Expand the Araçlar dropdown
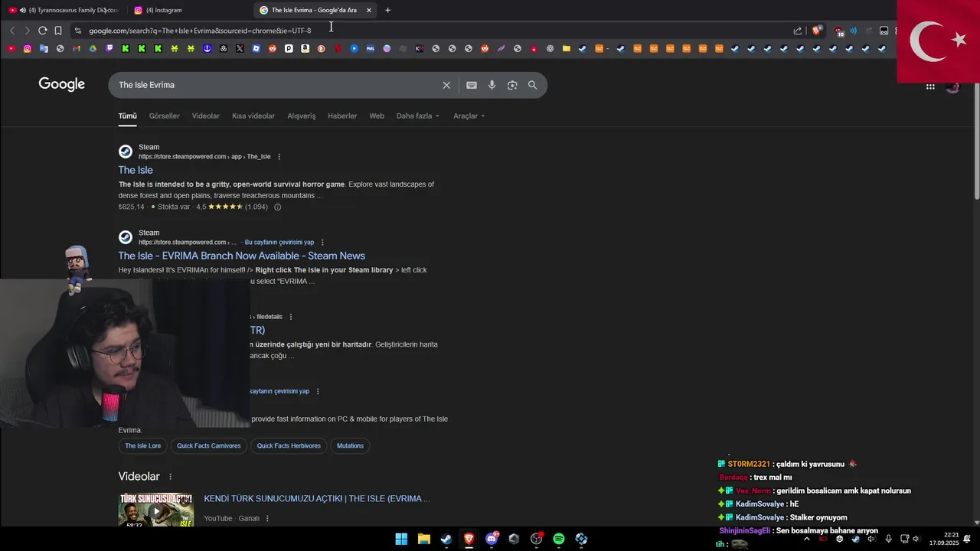Image resolution: width=980 pixels, height=551 pixels. coord(469,116)
